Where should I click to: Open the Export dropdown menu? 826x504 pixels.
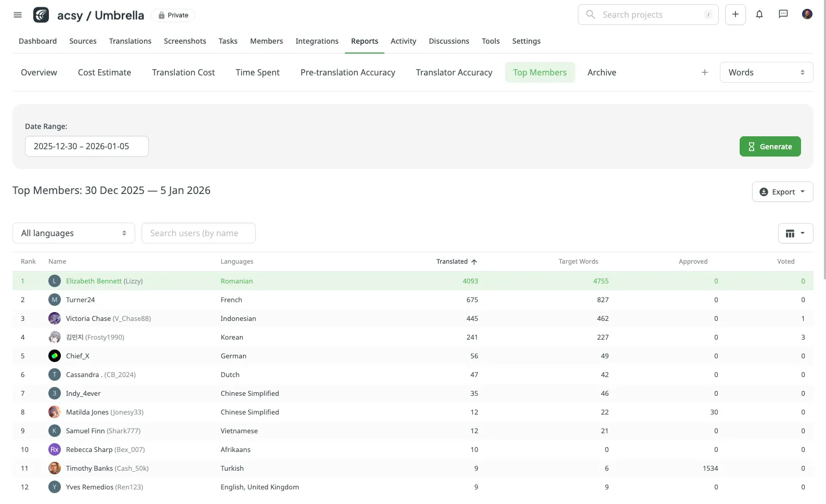tap(782, 192)
